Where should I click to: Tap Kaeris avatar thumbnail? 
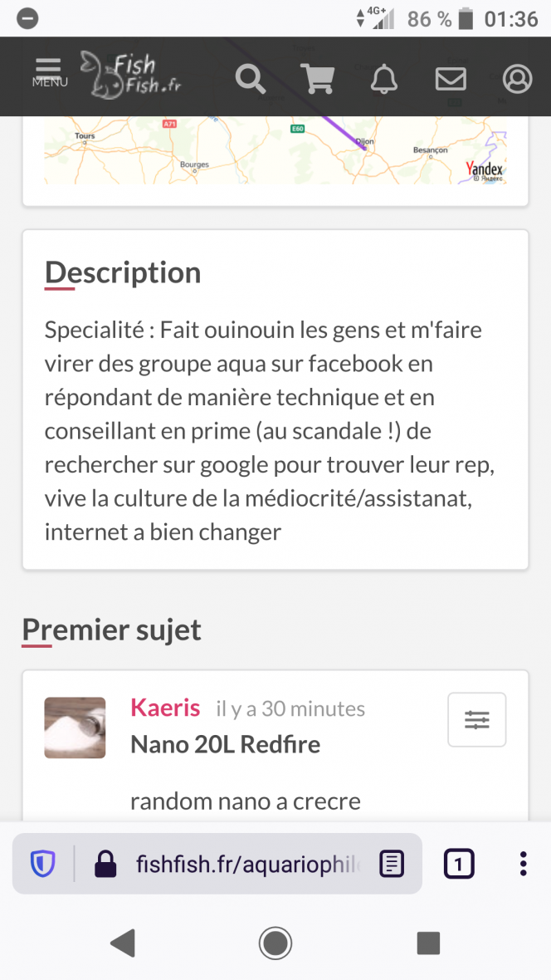(x=75, y=728)
